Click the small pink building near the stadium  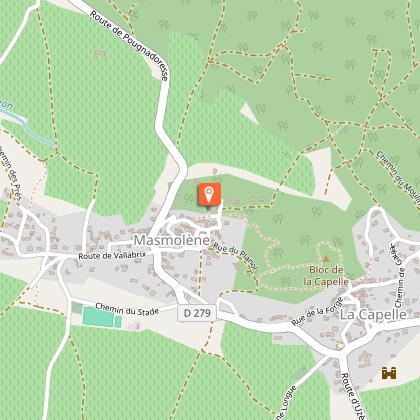[134, 326]
